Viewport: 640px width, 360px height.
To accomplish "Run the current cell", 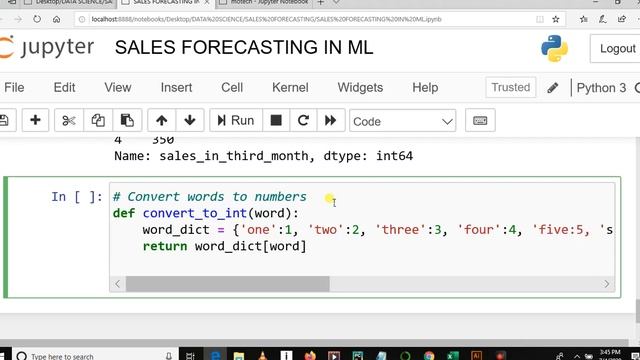I will click(236, 120).
